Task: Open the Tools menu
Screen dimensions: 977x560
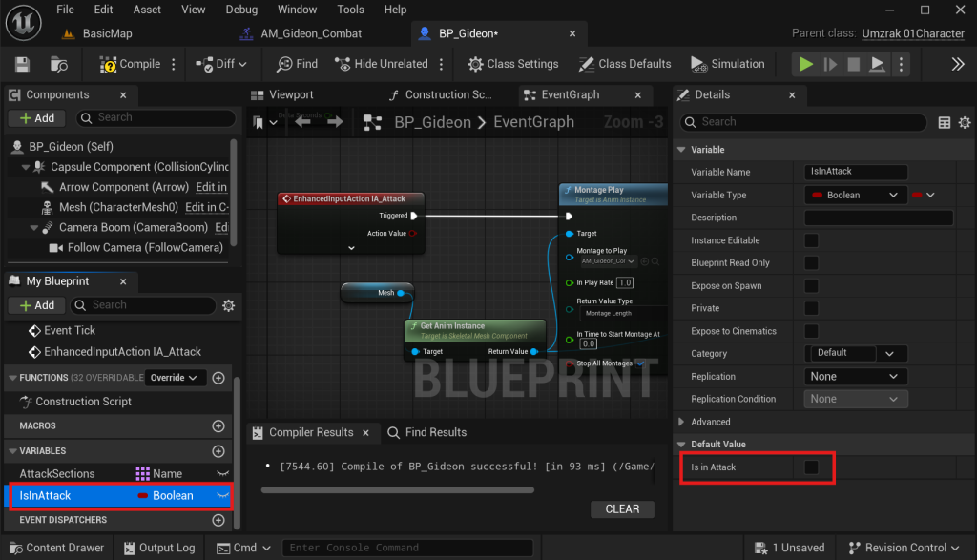Action: click(350, 10)
